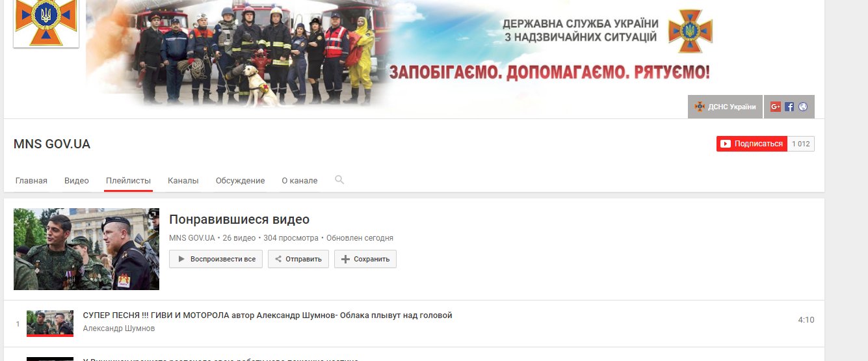Go to the Каналы tab

pos(183,181)
